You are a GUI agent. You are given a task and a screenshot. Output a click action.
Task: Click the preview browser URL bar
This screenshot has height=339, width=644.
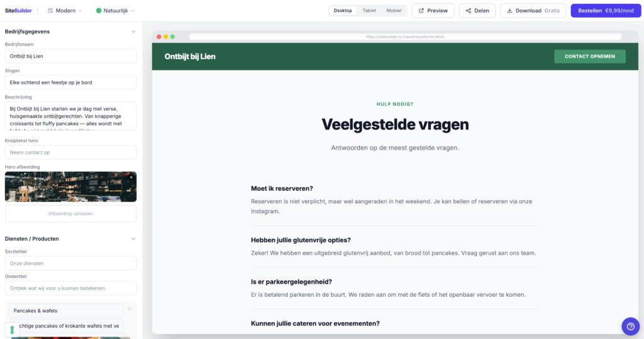405,36
